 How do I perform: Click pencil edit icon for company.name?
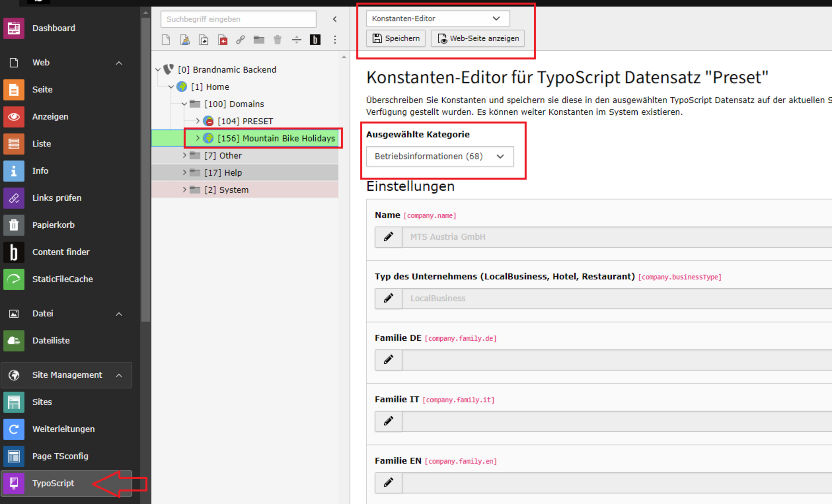388,237
